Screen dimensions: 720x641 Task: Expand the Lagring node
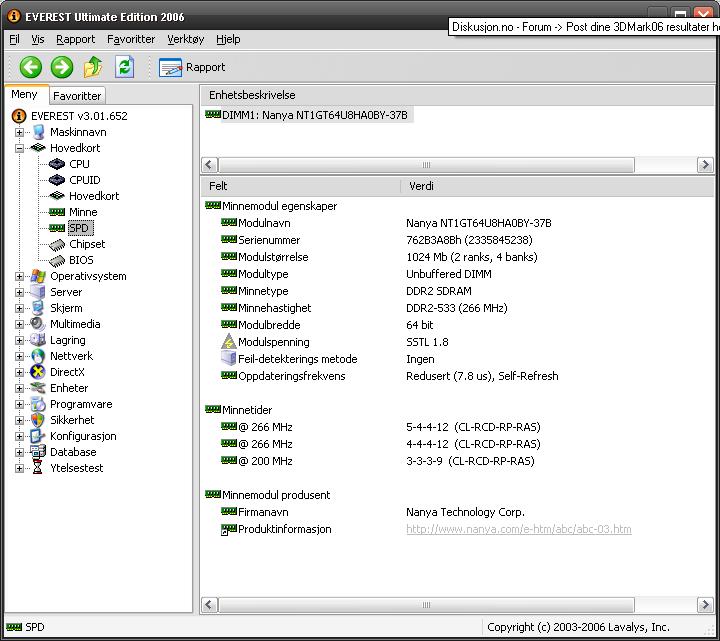click(x=19, y=340)
